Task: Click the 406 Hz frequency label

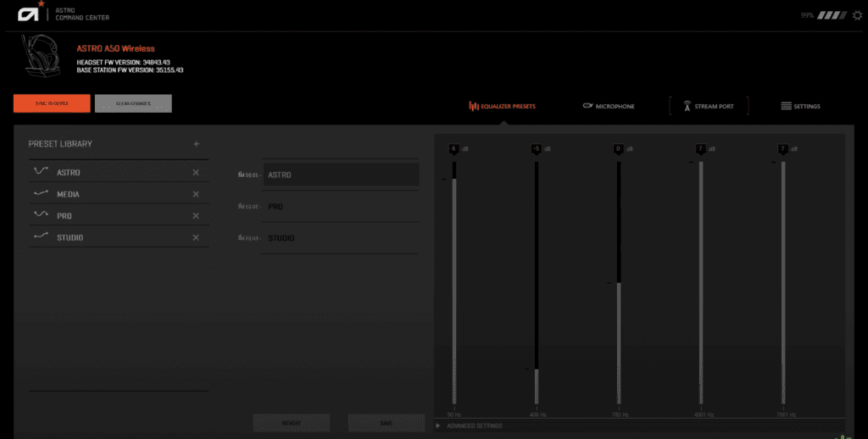Action: [x=537, y=414]
